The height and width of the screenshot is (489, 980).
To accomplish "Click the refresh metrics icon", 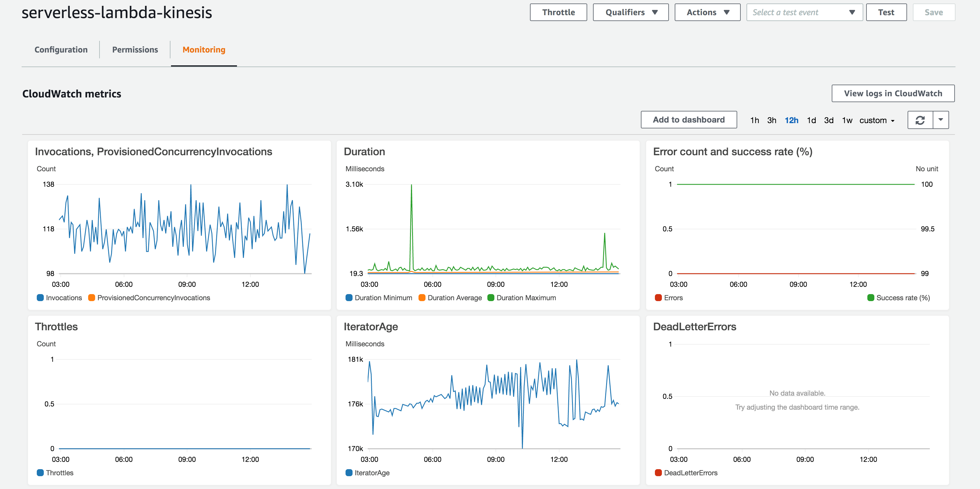I will click(920, 120).
